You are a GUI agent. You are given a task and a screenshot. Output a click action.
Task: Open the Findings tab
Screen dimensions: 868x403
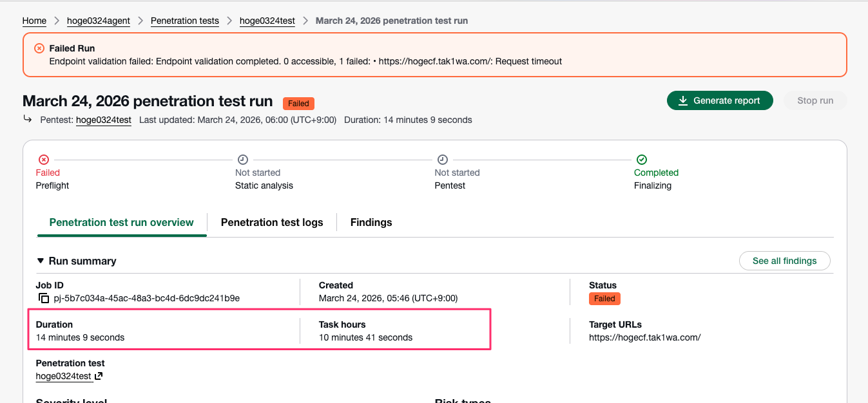[371, 222]
